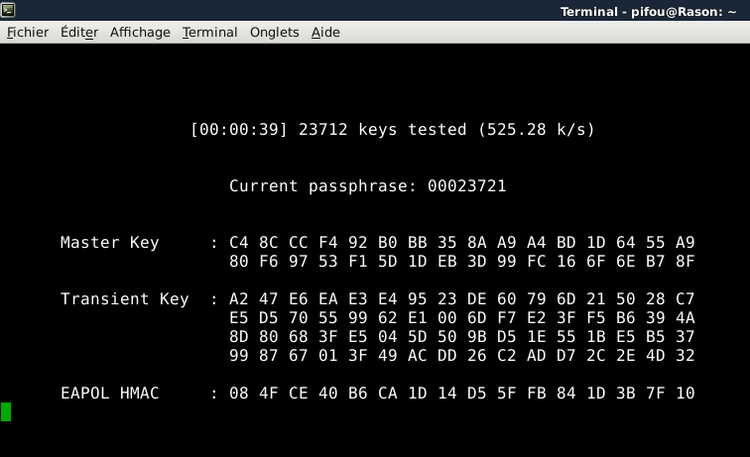Open the Affichage menu
This screenshot has width=750, height=457.
[x=140, y=32]
